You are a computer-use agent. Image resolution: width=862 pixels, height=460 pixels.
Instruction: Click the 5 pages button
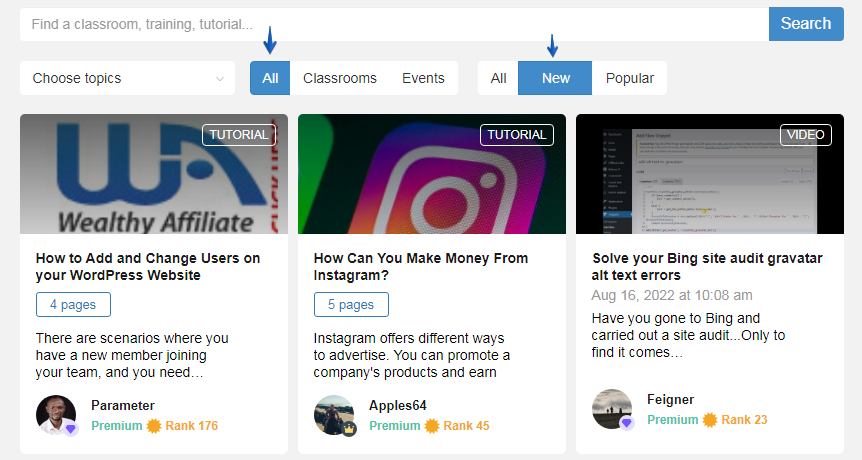pyautogui.click(x=351, y=304)
